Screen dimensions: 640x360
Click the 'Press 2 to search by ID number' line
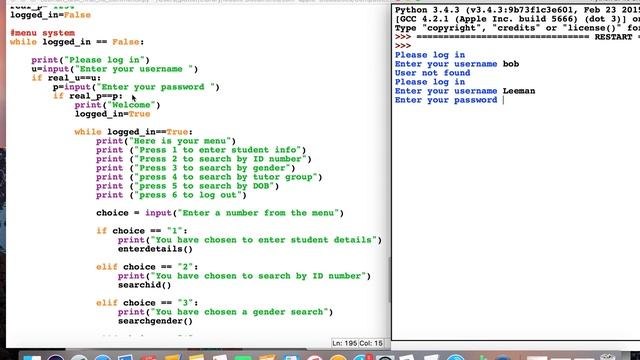(204, 159)
